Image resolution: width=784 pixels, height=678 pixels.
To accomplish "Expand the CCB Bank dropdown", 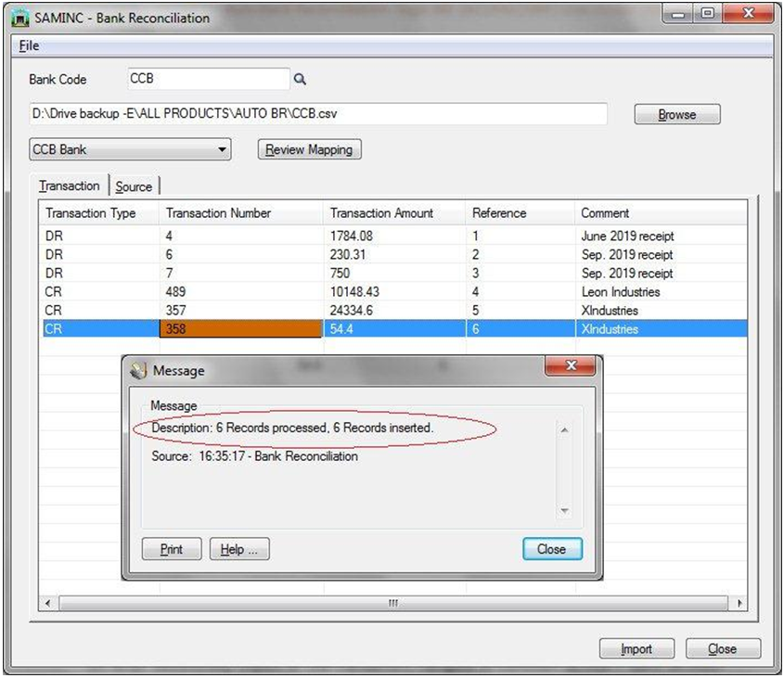I will [x=130, y=149].
